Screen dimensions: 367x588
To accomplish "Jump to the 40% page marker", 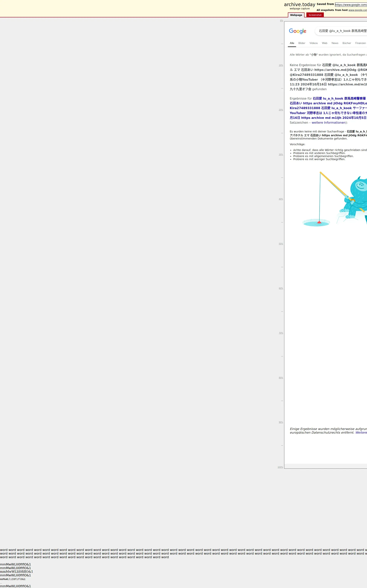I will (x=281, y=199).
